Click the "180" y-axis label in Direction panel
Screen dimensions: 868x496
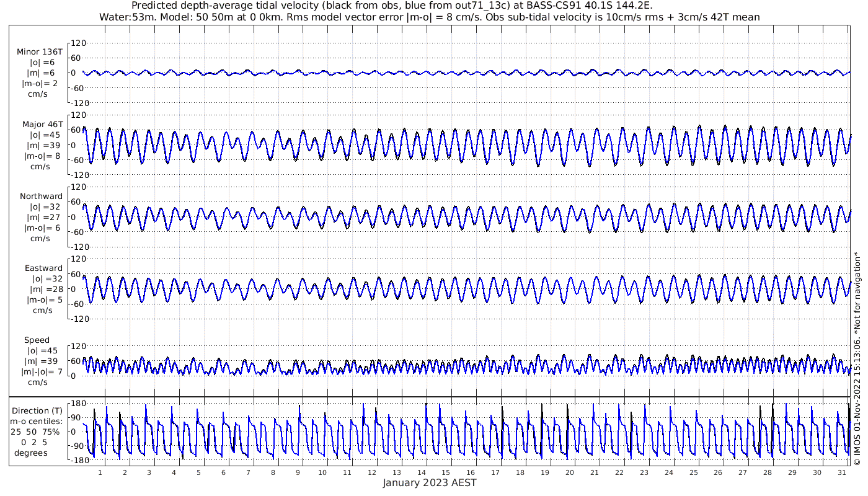click(77, 404)
